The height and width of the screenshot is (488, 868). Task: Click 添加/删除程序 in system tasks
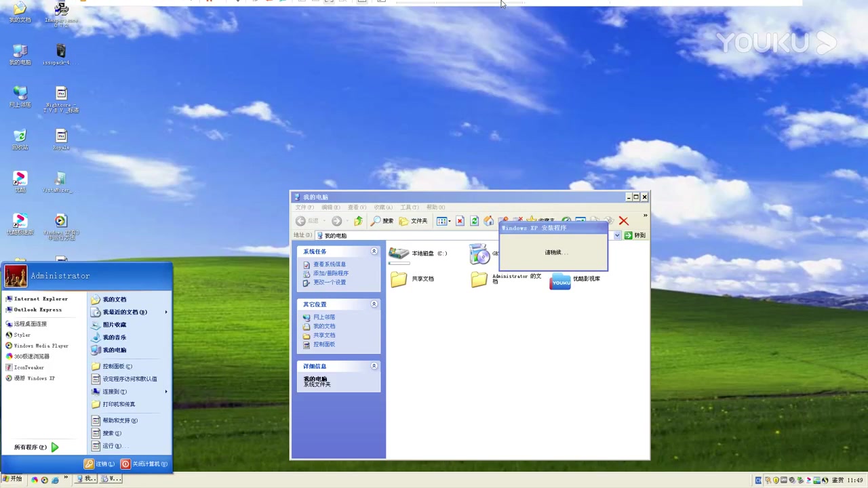[x=331, y=272]
